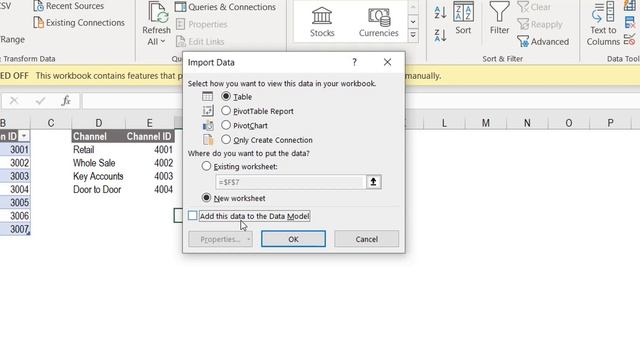The height and width of the screenshot is (360, 640).
Task: Close the Import Data dialog
Action: 387,62
